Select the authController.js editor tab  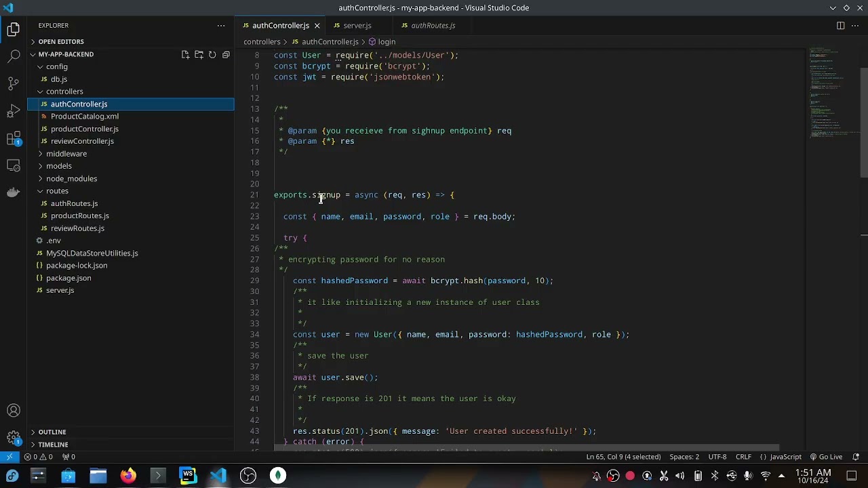point(280,26)
